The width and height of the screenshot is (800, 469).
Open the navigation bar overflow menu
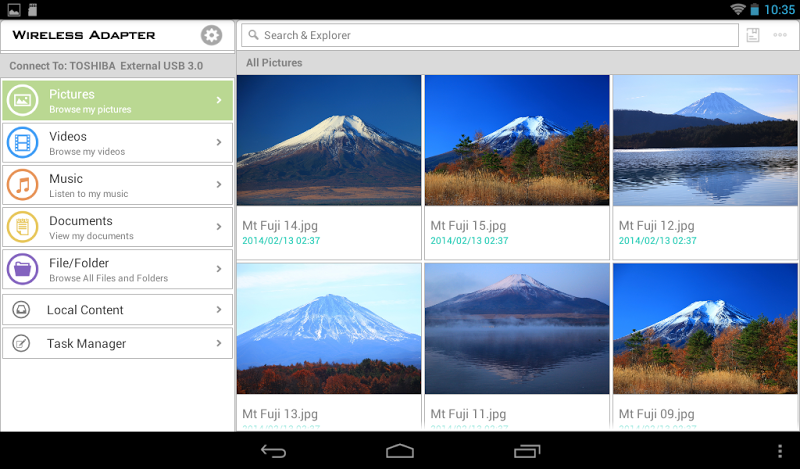click(780, 451)
